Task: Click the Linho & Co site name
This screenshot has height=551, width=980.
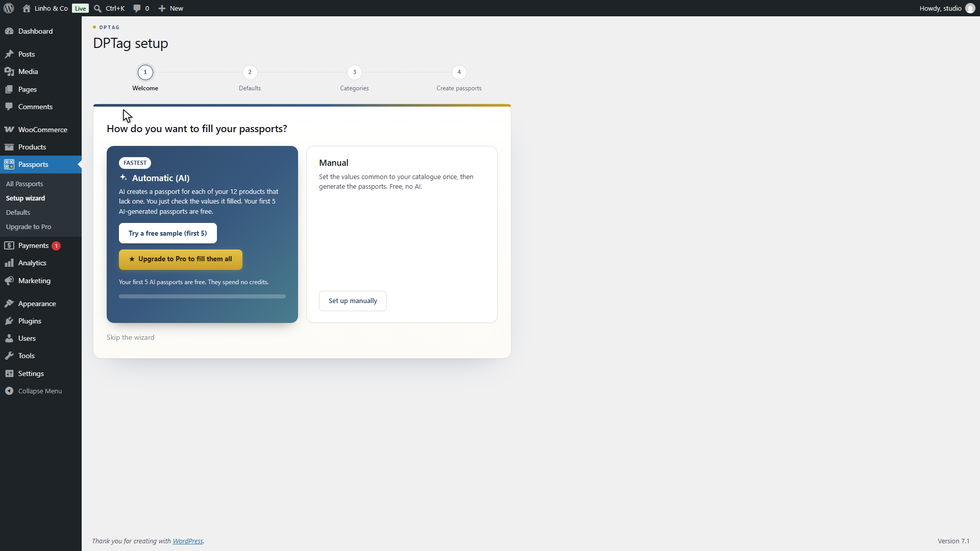Action: pos(51,8)
